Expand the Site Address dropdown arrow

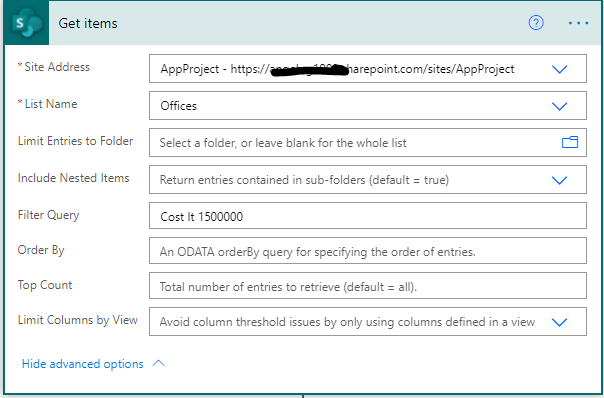(x=559, y=69)
